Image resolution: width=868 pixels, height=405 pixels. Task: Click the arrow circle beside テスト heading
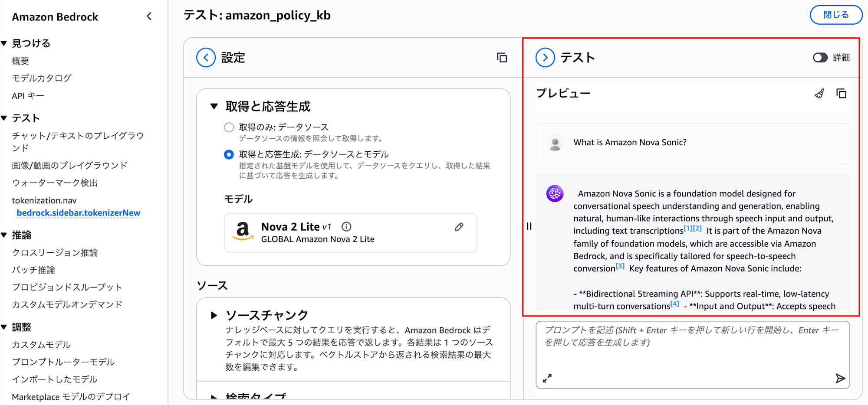(545, 58)
